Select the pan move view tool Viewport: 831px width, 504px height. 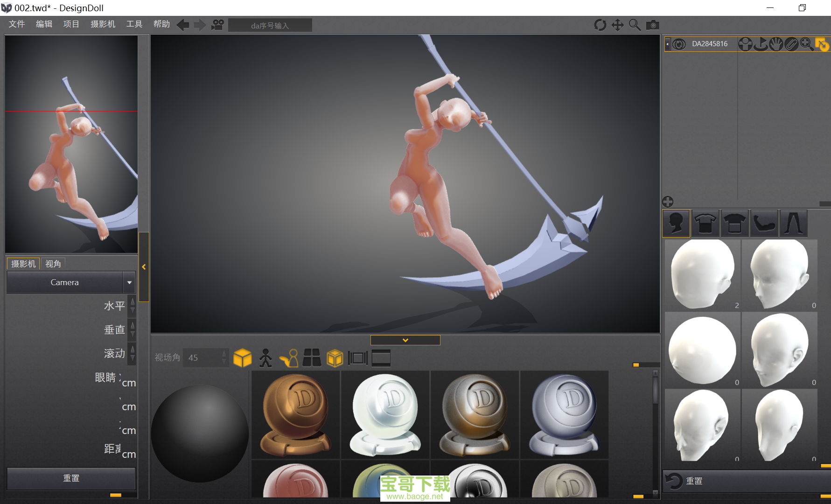click(x=617, y=25)
